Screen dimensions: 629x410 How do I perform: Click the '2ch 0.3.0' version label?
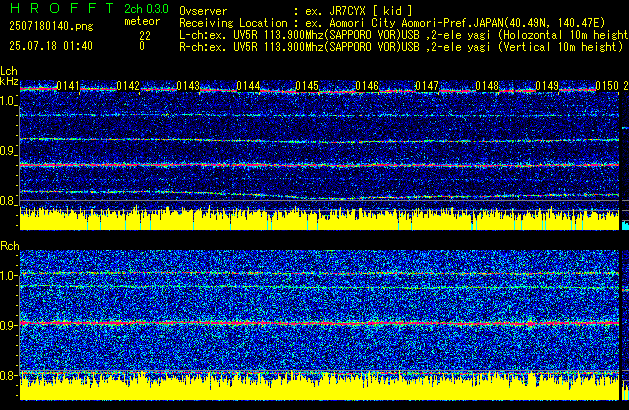point(146,9)
